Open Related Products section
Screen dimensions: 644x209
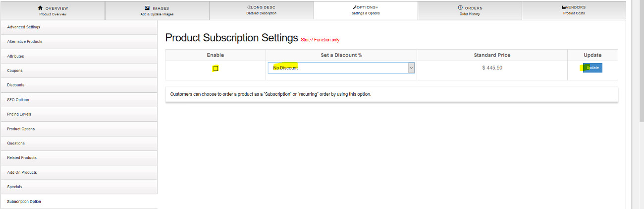coord(22,158)
